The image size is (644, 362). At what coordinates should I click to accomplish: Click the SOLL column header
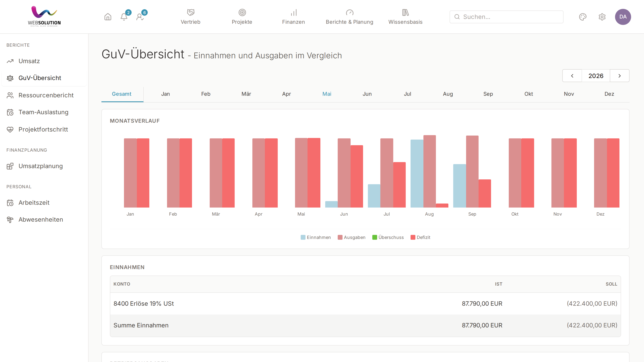[x=611, y=284]
